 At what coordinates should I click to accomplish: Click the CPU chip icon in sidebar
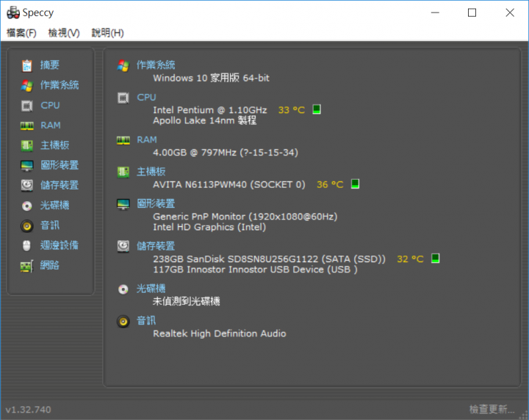27,106
